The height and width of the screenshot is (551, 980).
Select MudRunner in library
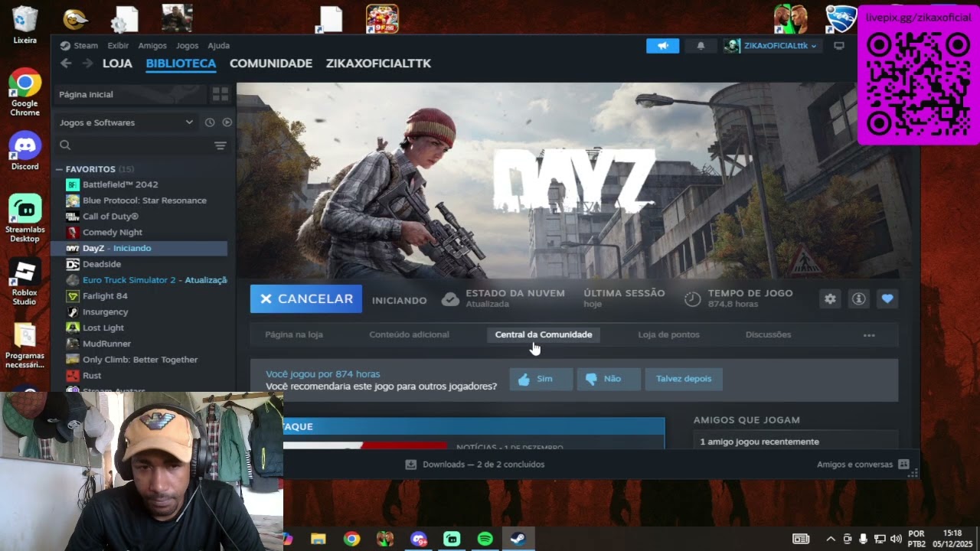pos(106,344)
